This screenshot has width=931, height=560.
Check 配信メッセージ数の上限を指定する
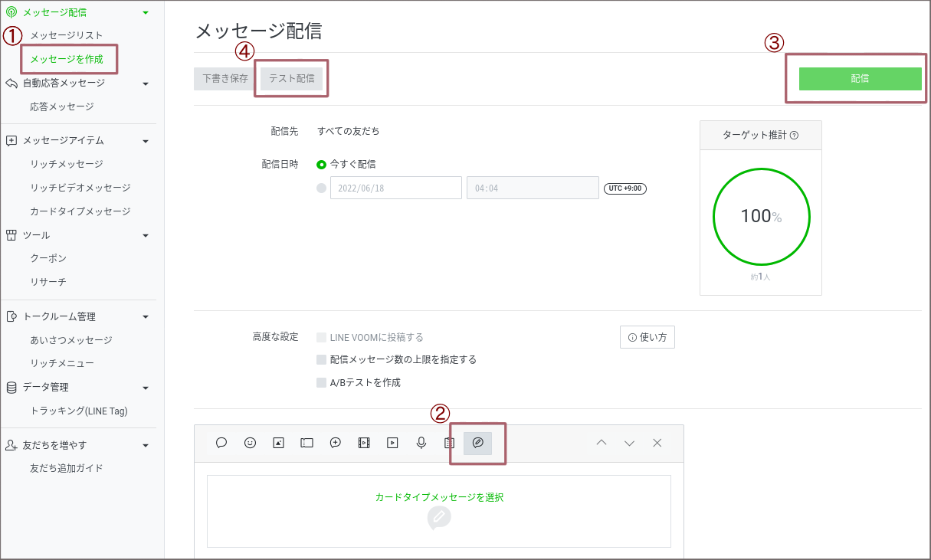[320, 359]
